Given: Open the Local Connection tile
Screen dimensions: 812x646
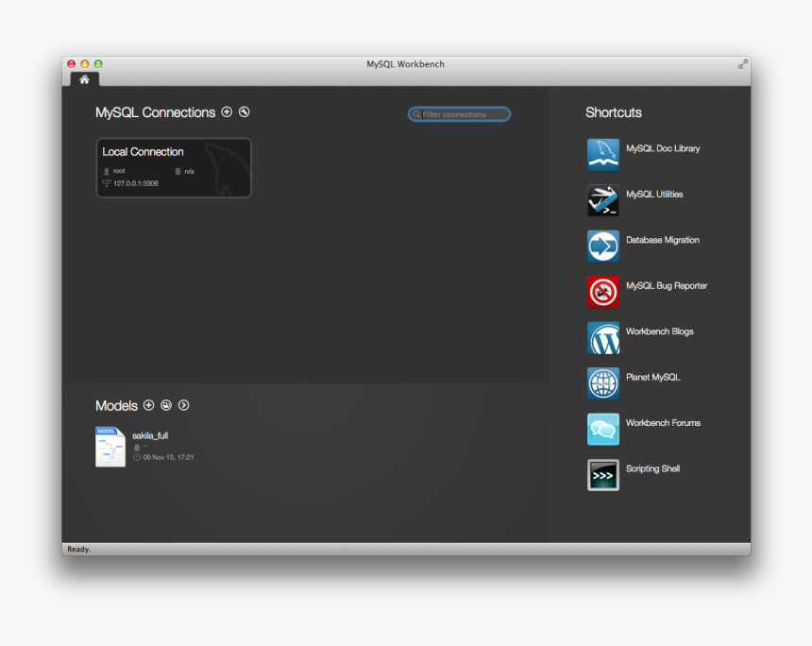Looking at the screenshot, I should click(174, 167).
